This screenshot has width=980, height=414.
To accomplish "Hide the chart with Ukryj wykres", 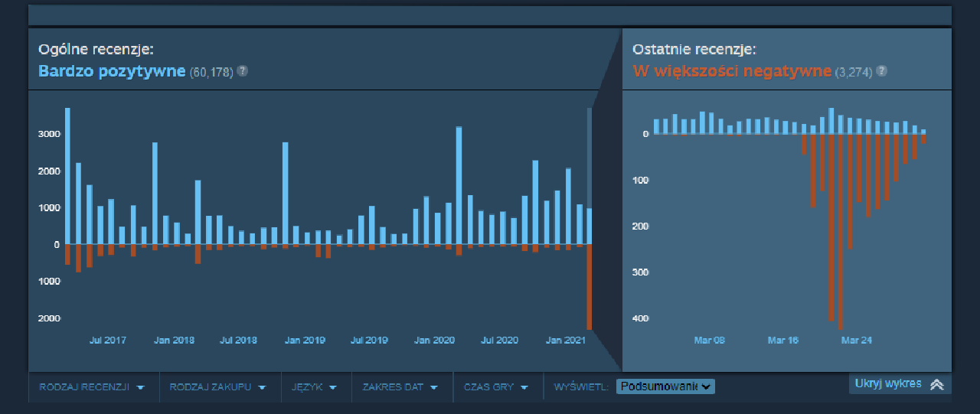I will pyautogui.click(x=888, y=384).
